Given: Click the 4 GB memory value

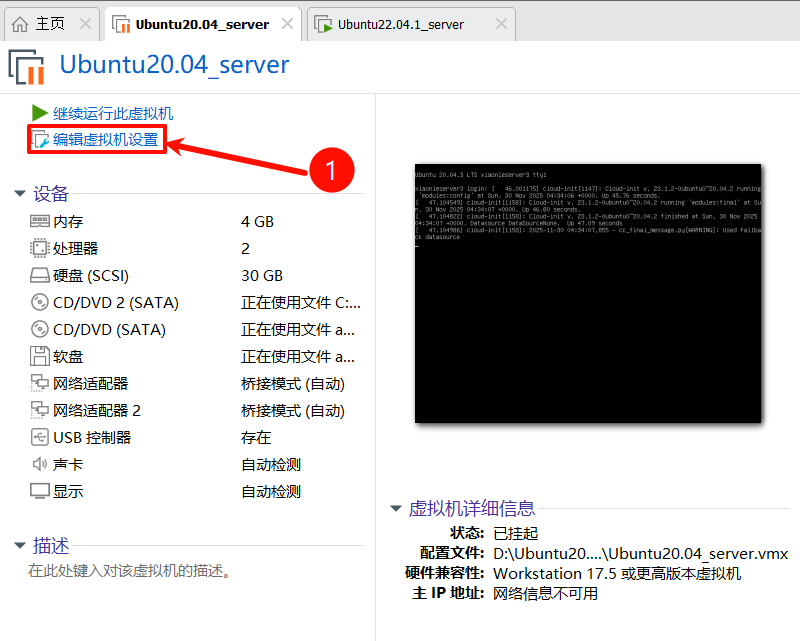Looking at the screenshot, I should [x=258, y=221].
